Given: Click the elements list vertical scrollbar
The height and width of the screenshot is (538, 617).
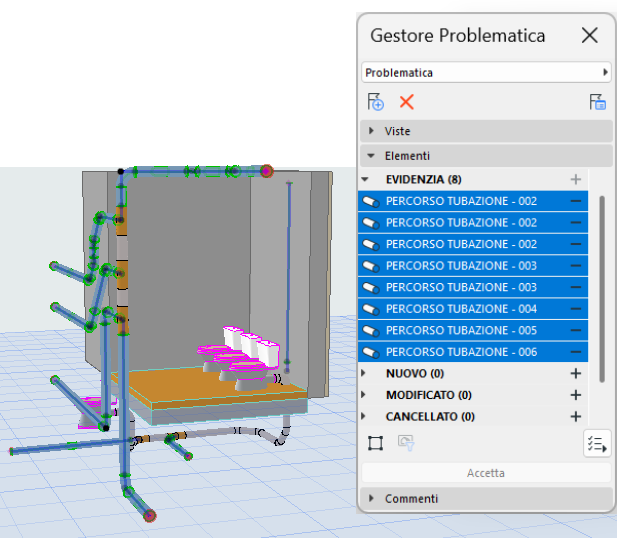Looking at the screenshot, I should tap(602, 289).
